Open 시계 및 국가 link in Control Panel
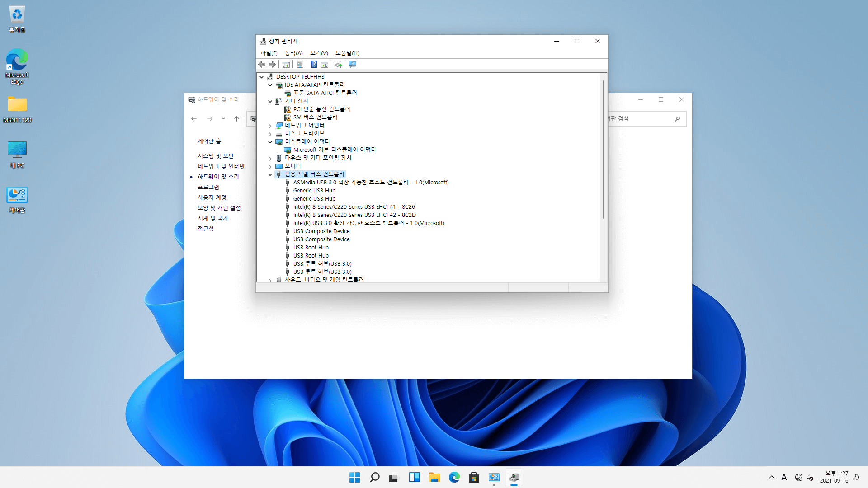The image size is (868, 488). (213, 218)
